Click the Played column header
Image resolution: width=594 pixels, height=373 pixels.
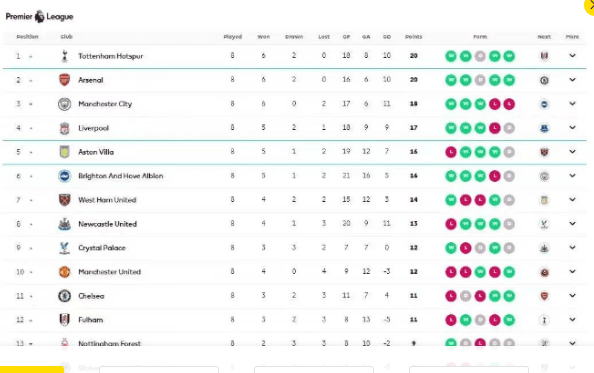[x=233, y=37]
